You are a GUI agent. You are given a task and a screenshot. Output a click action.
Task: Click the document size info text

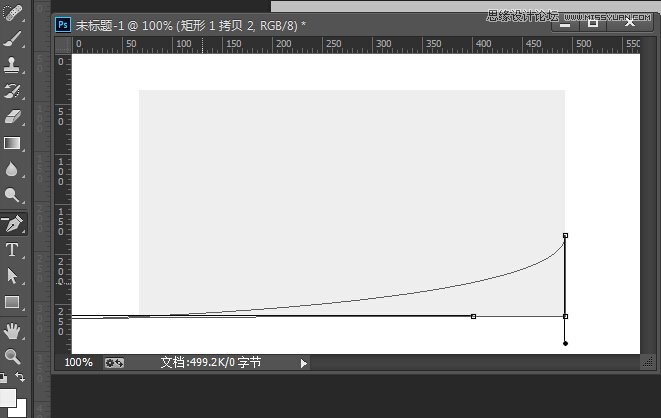click(x=211, y=362)
